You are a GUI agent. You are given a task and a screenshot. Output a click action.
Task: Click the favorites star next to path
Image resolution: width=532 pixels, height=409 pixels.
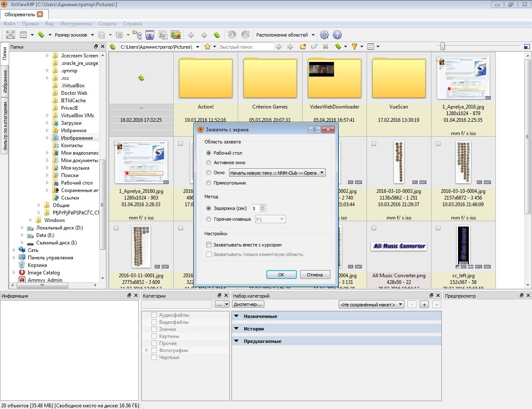tap(207, 47)
